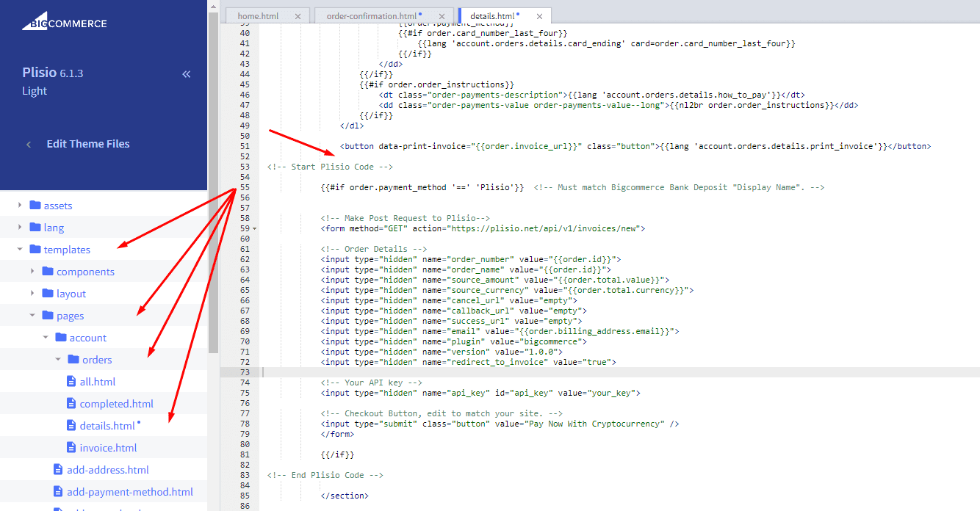This screenshot has width=980, height=511.
Task: Close the details.html tab
Action: tap(539, 16)
